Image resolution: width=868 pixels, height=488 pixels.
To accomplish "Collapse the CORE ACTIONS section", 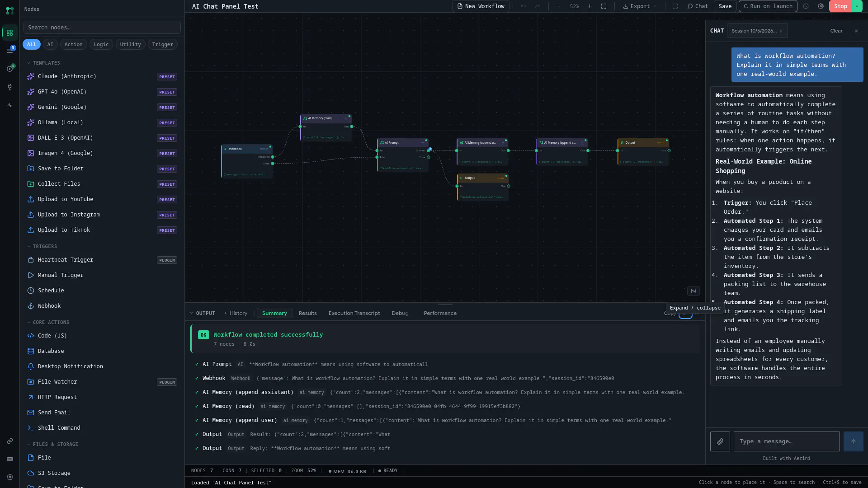I will coord(48,322).
